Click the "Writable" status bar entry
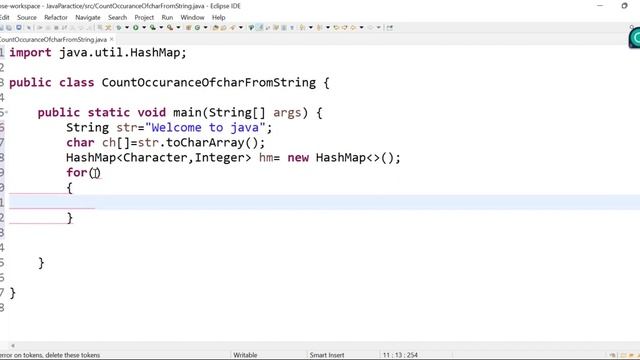640x360 pixels. tap(245, 355)
